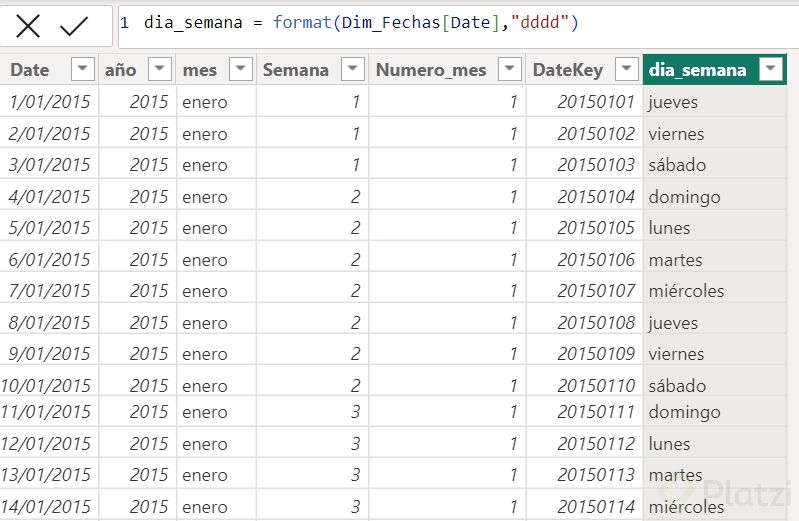
Task: Click the 1/01/2015 date cell
Action: [50, 102]
